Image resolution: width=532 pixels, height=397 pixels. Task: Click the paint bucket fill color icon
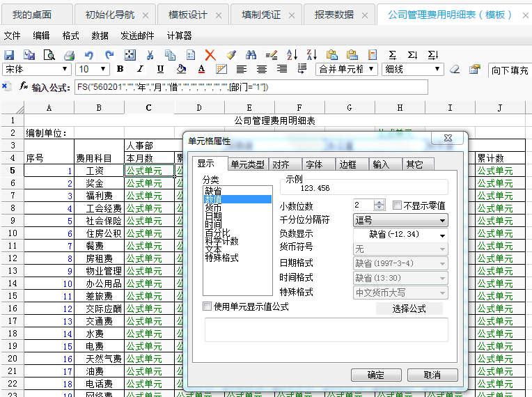point(181,69)
